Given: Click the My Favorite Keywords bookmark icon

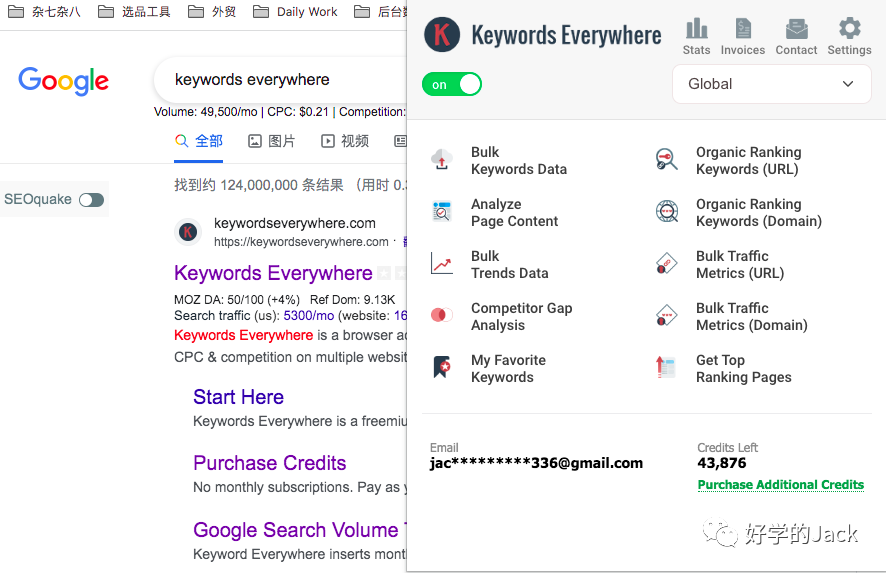Looking at the screenshot, I should pyautogui.click(x=441, y=367).
